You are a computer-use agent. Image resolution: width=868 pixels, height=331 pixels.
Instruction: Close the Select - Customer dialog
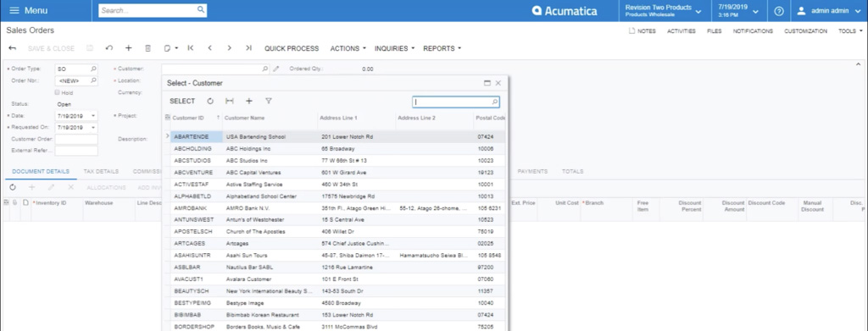[498, 83]
